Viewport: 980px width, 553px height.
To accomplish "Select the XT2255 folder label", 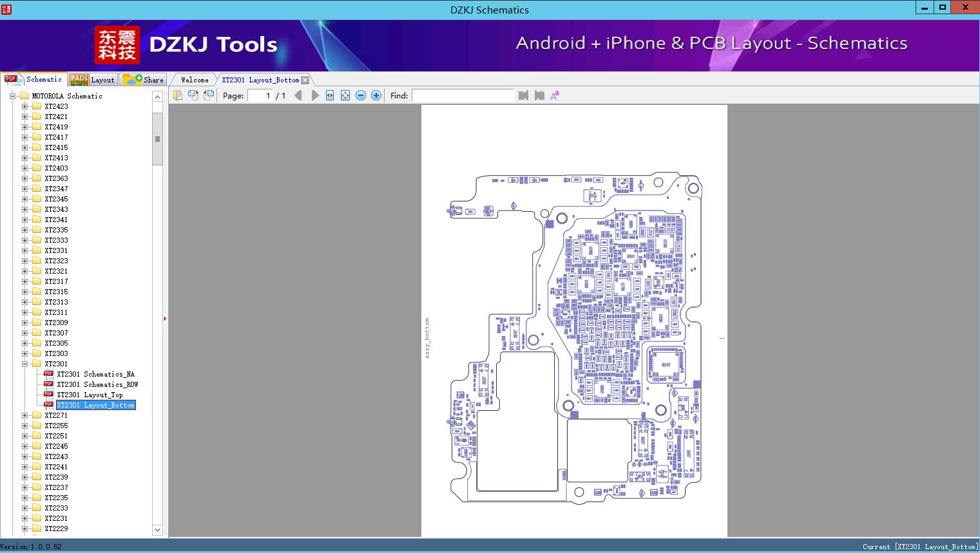I will (x=56, y=426).
